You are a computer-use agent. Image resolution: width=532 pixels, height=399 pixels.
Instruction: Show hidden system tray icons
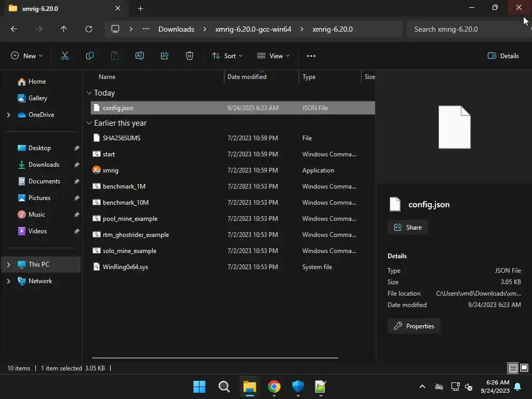(x=422, y=387)
